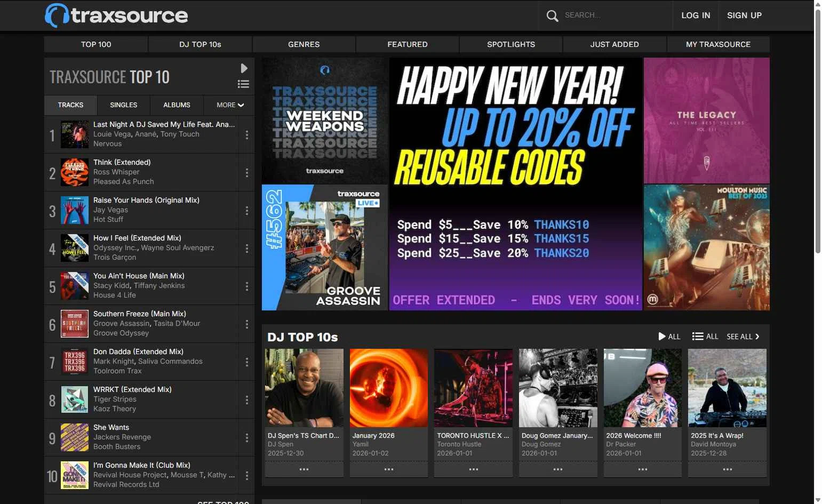
Task: Open artist link Louie Vega
Action: coord(112,134)
